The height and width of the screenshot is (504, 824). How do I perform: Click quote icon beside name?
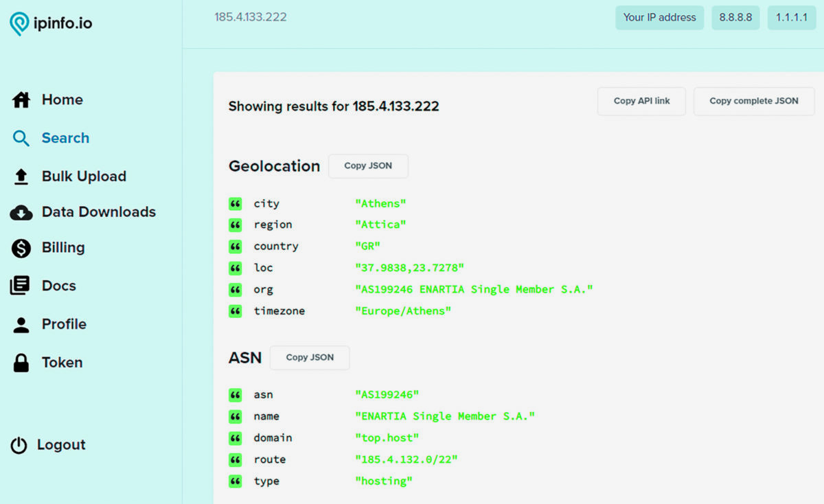click(236, 417)
